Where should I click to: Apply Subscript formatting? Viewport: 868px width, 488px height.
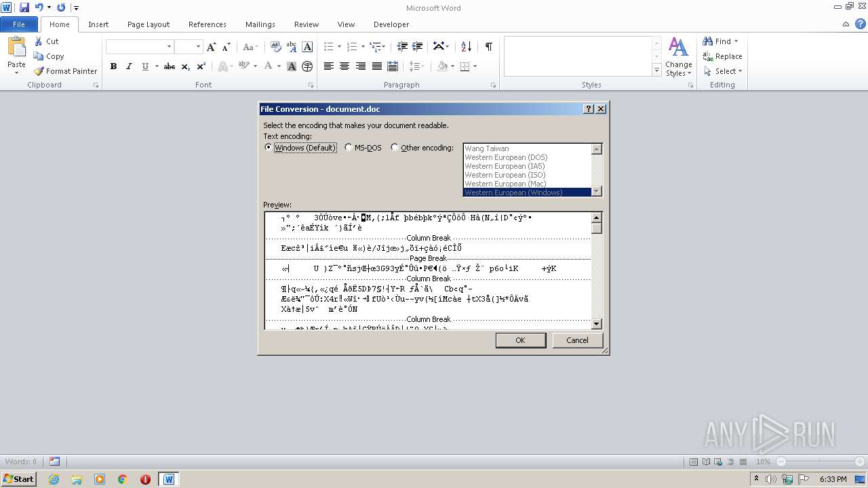pos(186,66)
